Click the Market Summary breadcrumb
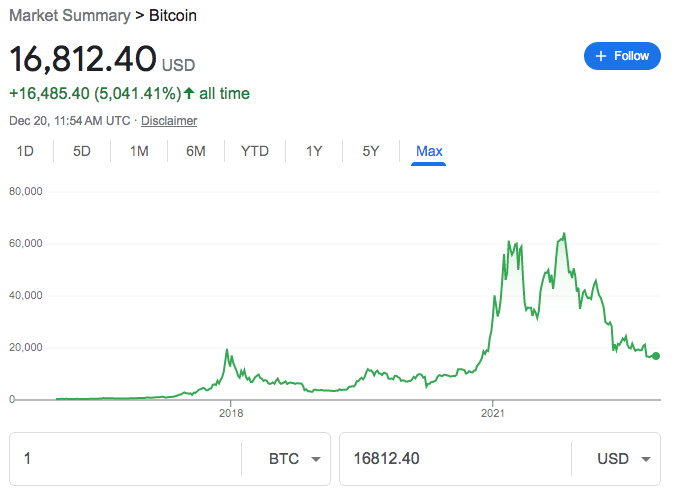The image size is (687, 495). point(69,16)
